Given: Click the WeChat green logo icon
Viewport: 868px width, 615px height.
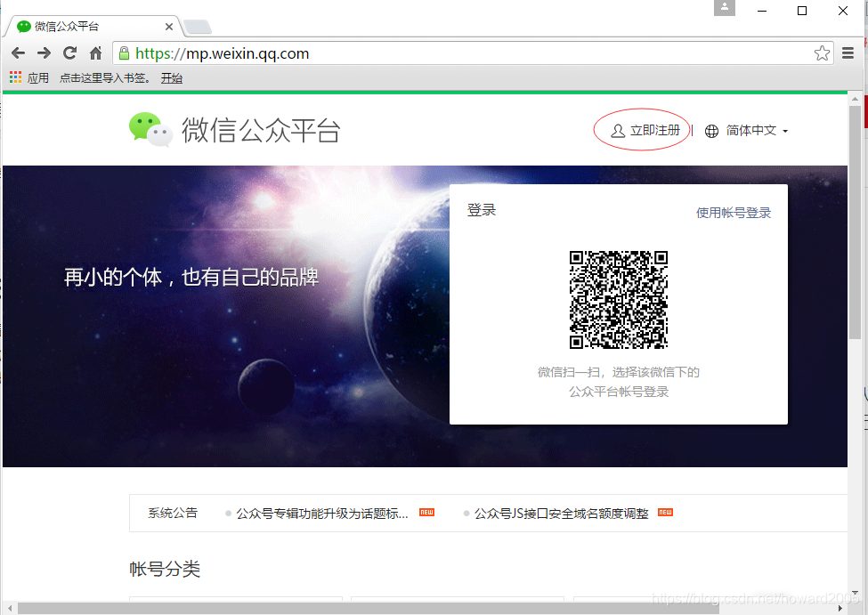Looking at the screenshot, I should point(145,129).
